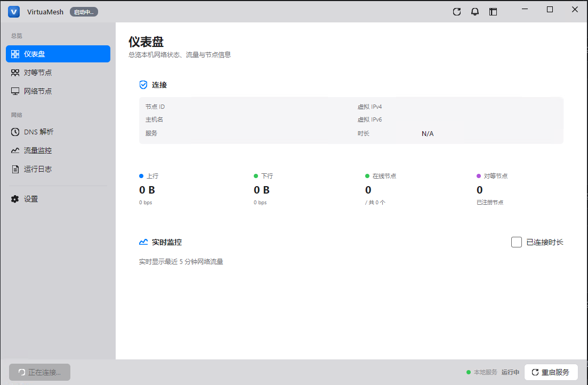
Task: Click the 服务 label in connection card
Action: click(x=151, y=133)
